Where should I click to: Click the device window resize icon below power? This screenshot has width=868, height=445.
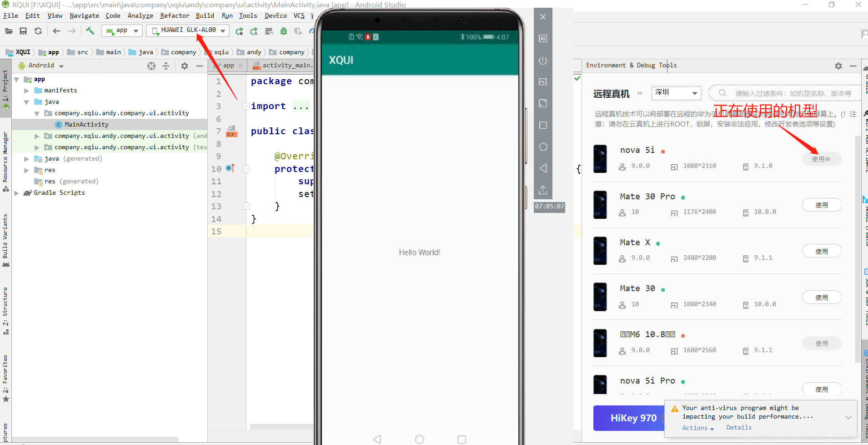[x=543, y=82]
